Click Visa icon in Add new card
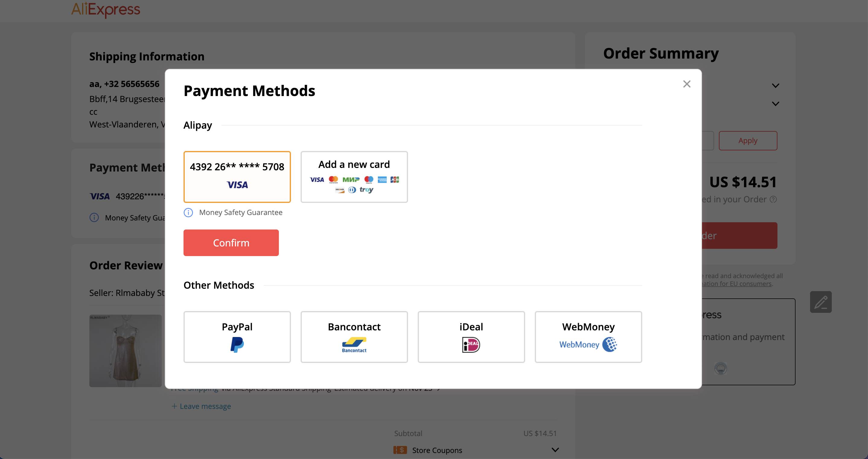 click(317, 180)
